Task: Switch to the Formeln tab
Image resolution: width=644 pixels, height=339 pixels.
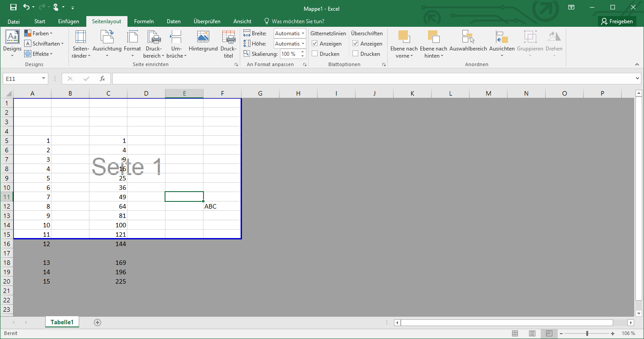Action: click(144, 21)
